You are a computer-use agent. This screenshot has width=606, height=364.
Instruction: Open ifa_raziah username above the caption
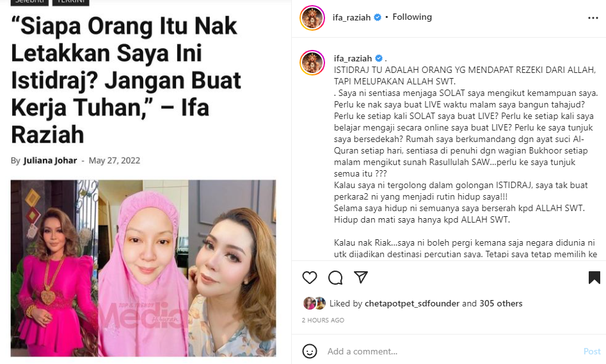click(x=353, y=58)
